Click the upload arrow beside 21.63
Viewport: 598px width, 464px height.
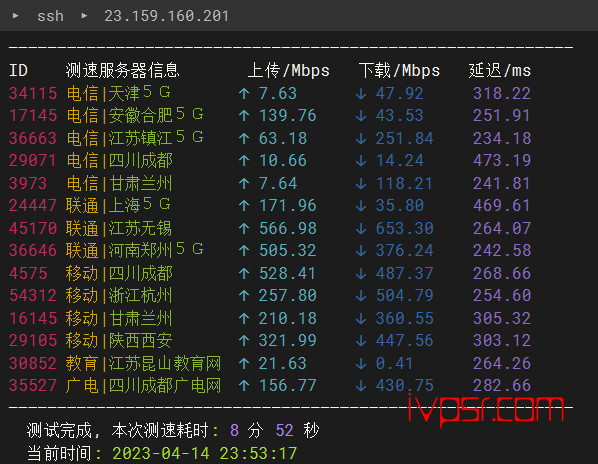tap(244, 363)
